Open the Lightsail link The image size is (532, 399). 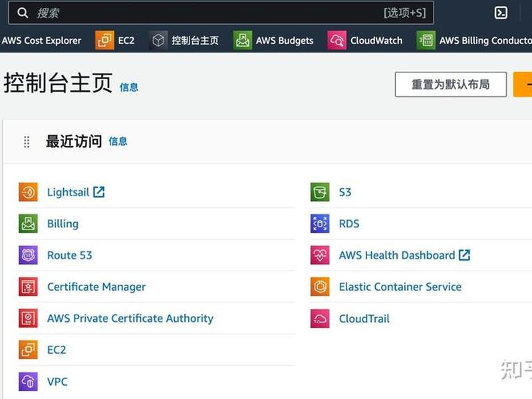(x=68, y=192)
